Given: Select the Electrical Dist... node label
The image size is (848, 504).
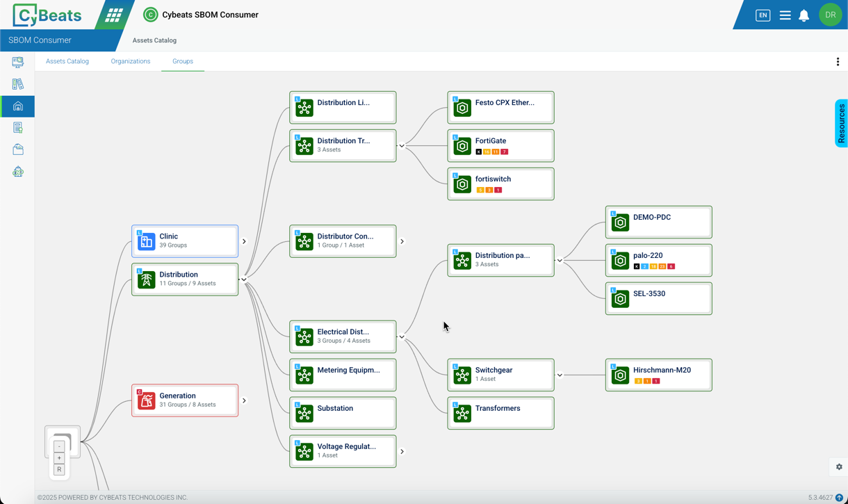Looking at the screenshot, I should 343,332.
